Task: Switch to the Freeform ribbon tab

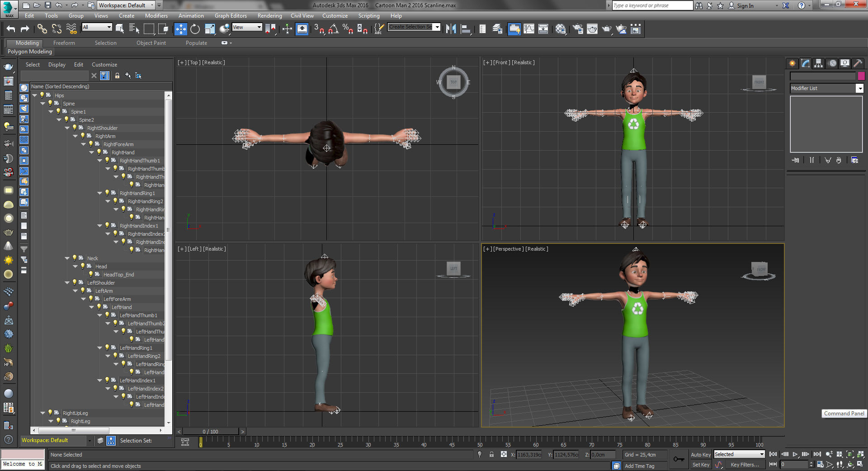Action: click(64, 43)
